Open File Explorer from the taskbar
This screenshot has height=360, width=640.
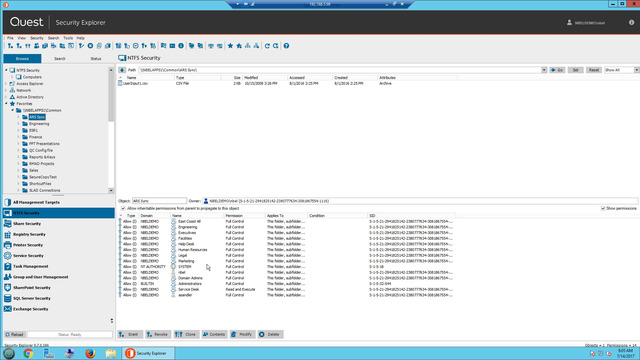pos(111,353)
